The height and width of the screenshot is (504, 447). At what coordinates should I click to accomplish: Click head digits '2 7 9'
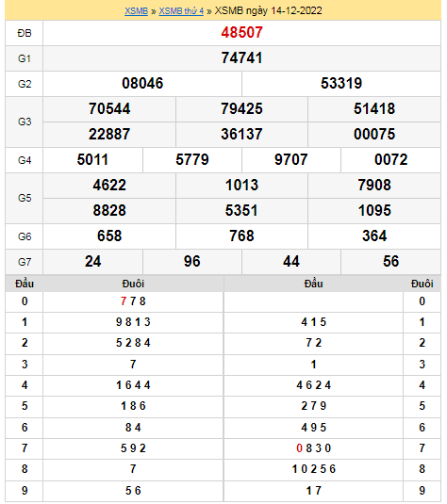[313, 406]
